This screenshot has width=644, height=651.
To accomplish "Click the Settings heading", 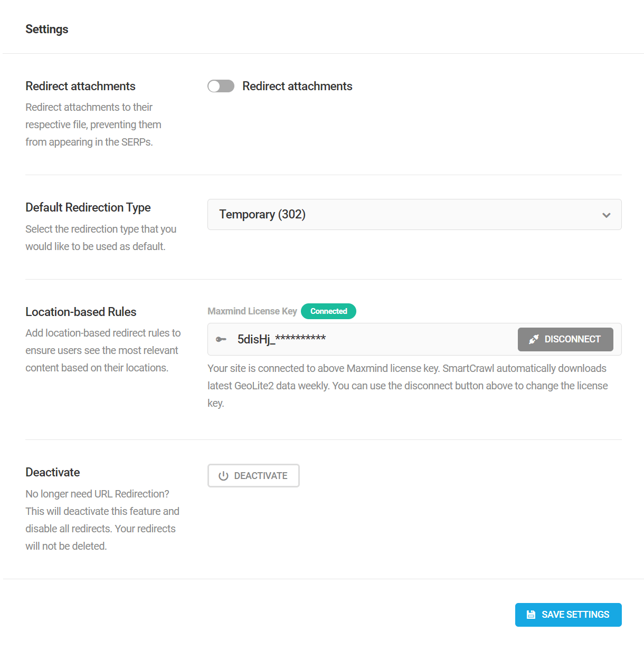I will pos(47,29).
